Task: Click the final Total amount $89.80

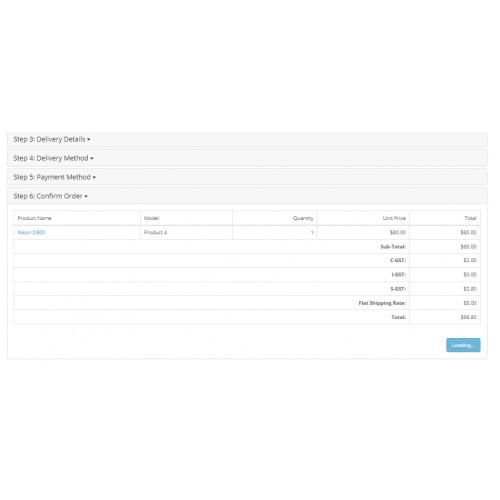Action: (468, 317)
